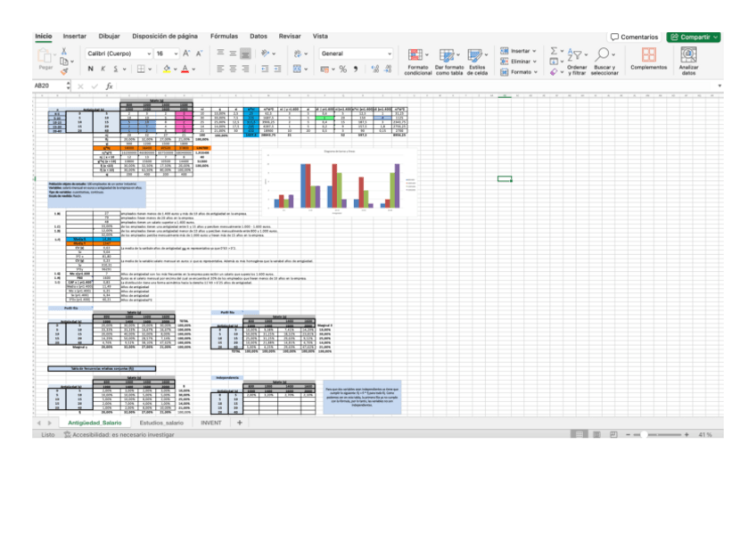Select the Format Painter brush icon

pyautogui.click(x=63, y=71)
